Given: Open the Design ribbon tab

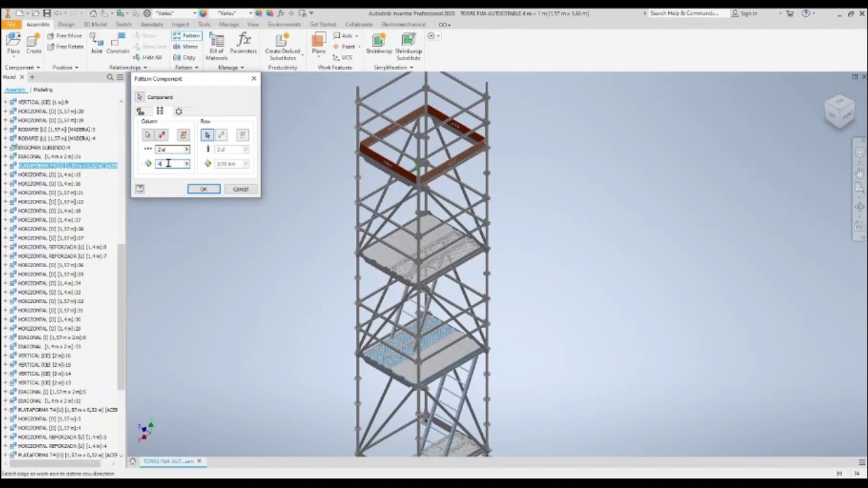Looking at the screenshot, I should coord(66,24).
